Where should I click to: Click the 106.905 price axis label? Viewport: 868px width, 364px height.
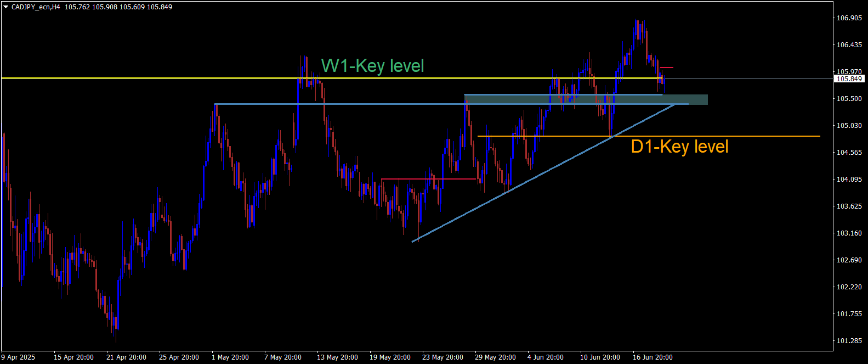pyautogui.click(x=849, y=18)
